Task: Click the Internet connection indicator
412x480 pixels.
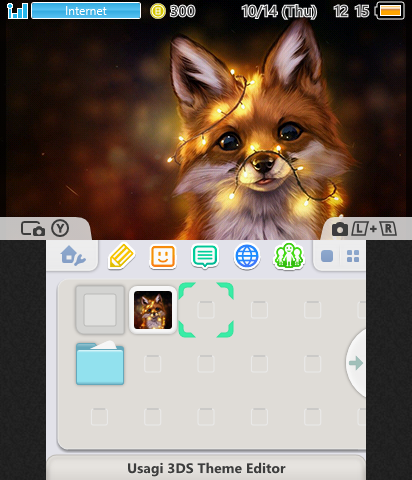Action: point(86,11)
